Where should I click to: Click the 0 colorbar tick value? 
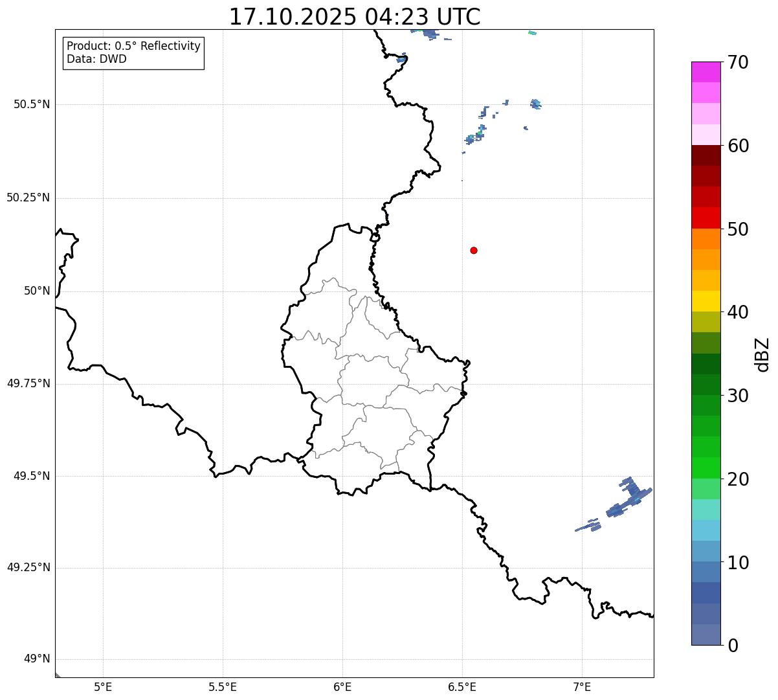(x=733, y=646)
